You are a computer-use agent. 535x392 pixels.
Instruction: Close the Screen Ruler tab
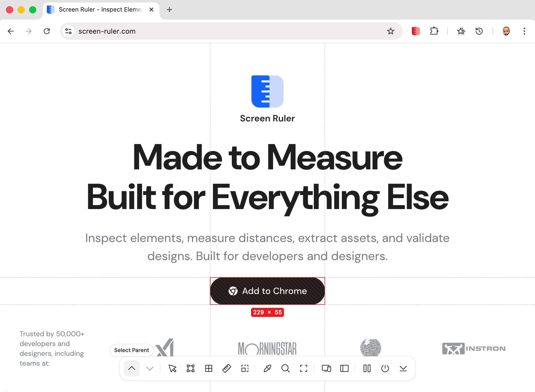tap(151, 10)
